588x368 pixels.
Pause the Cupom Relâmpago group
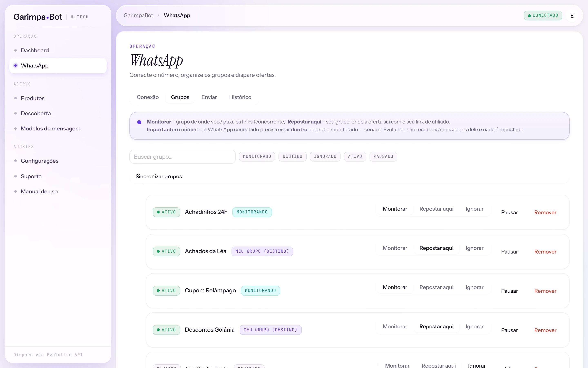(x=509, y=291)
